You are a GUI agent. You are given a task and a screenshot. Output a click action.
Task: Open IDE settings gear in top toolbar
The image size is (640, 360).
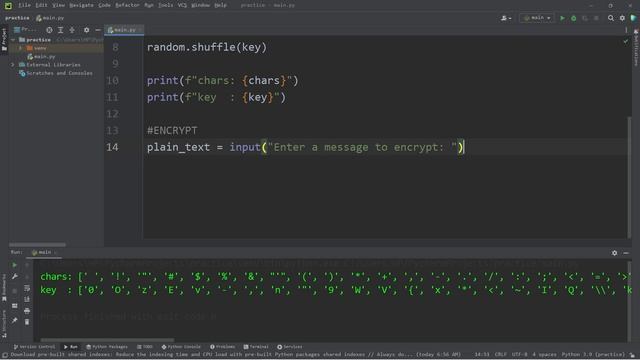tap(622, 18)
